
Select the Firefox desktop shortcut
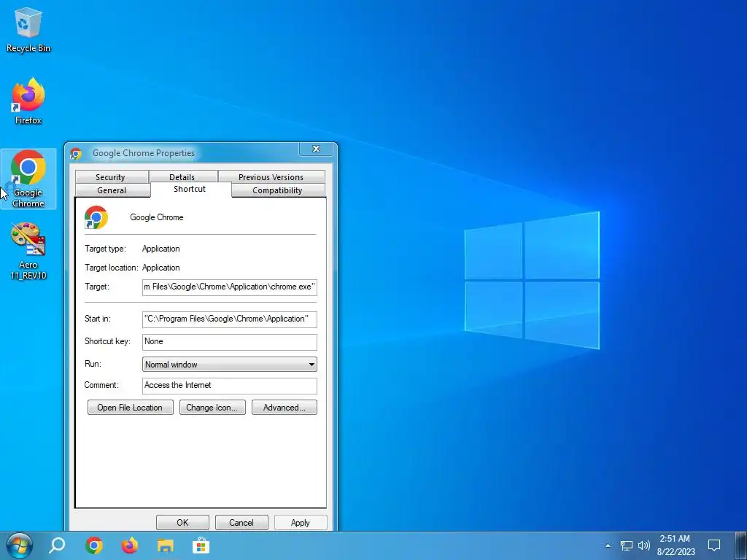(x=28, y=101)
